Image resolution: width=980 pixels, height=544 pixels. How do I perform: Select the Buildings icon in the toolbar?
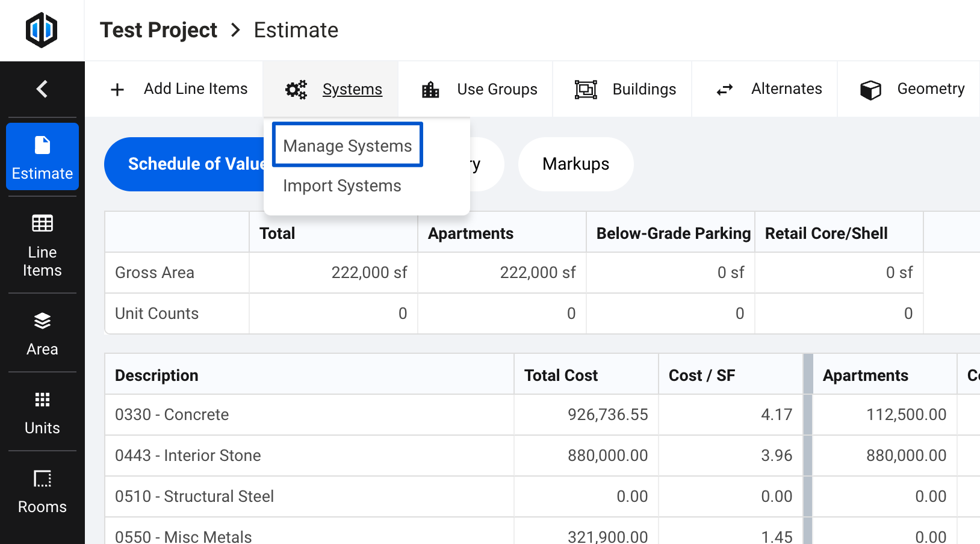586,89
